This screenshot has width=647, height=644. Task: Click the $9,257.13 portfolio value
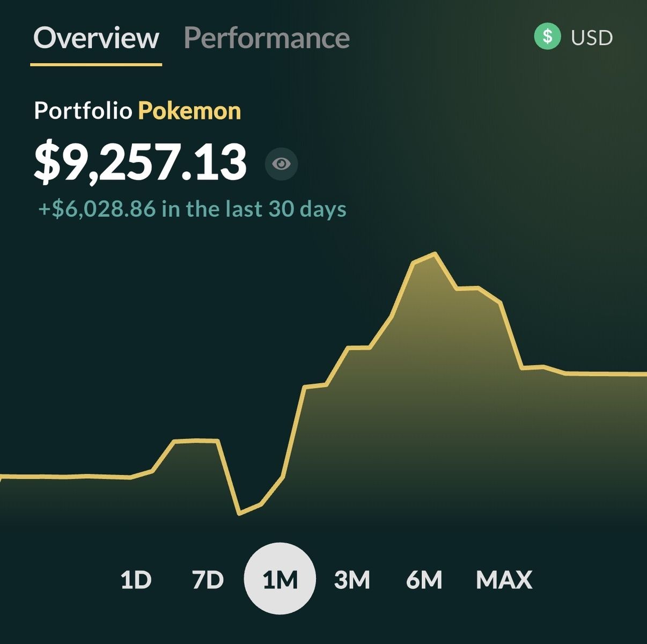141,162
